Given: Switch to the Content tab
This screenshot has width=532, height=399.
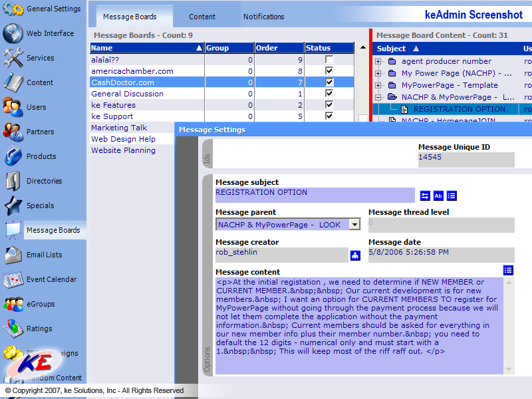Looking at the screenshot, I should pos(202,17).
